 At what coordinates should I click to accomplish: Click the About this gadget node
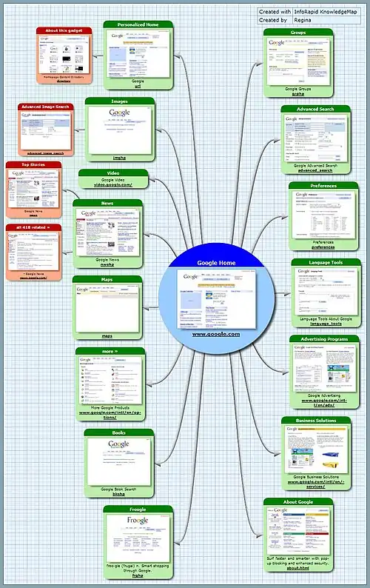click(64, 55)
